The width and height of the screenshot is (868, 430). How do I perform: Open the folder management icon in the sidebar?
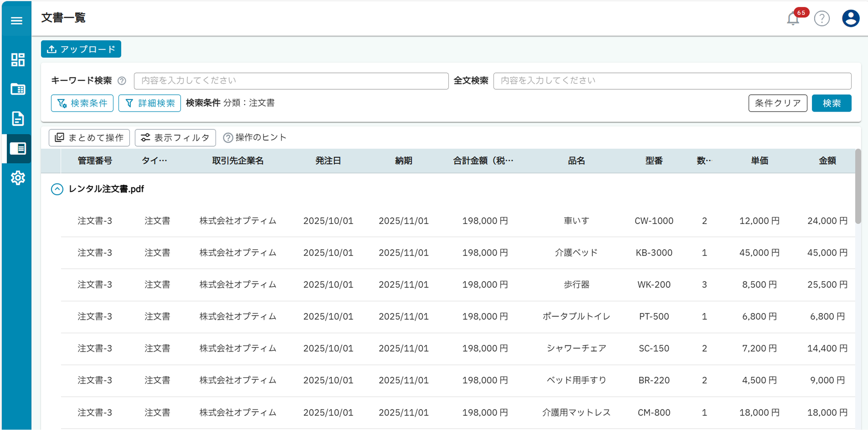17,89
